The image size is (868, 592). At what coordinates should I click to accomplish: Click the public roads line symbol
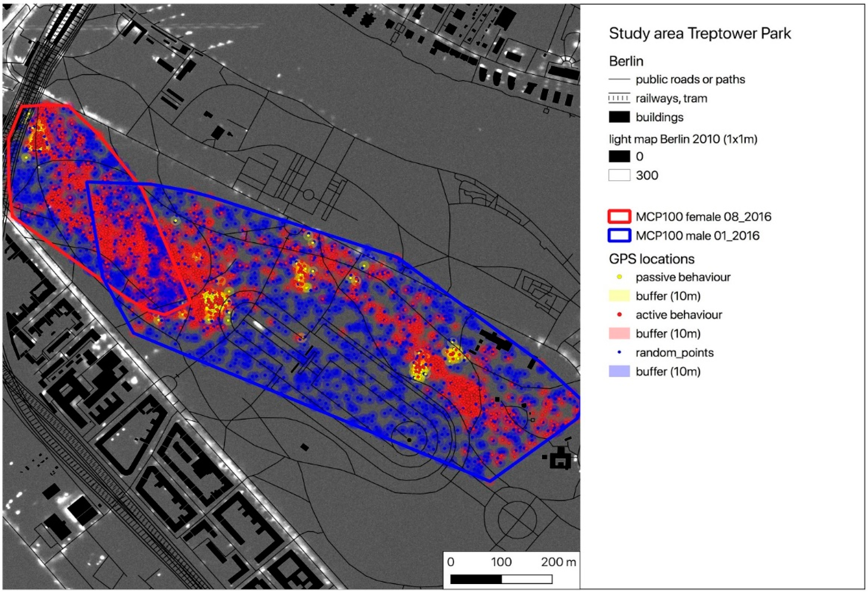pyautogui.click(x=619, y=79)
